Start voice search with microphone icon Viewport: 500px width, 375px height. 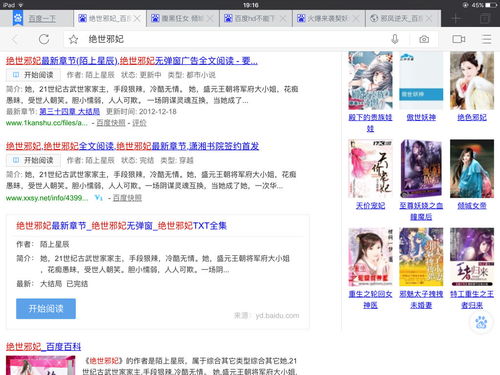pyautogui.click(x=395, y=39)
